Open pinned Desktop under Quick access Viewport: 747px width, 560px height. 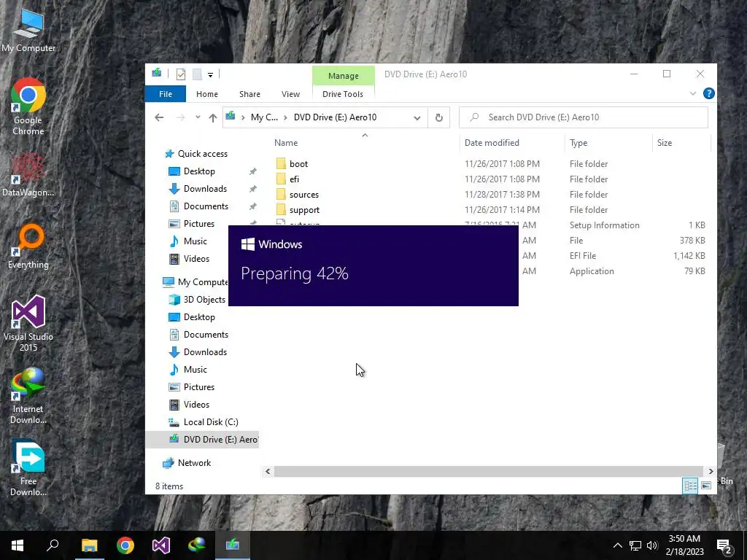199,171
